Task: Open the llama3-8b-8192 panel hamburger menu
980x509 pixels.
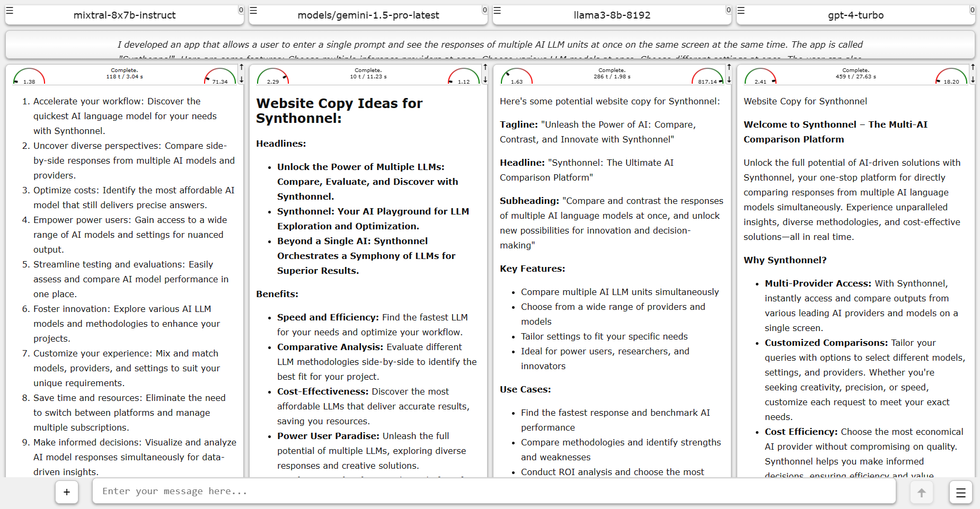Action: point(497,11)
